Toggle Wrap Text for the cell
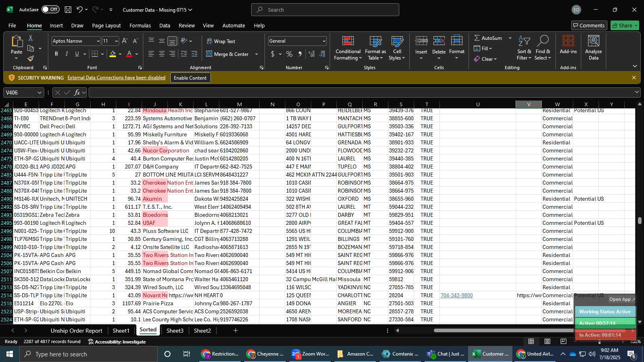Image resolution: width=644 pixels, height=362 pixels. pyautogui.click(x=221, y=41)
